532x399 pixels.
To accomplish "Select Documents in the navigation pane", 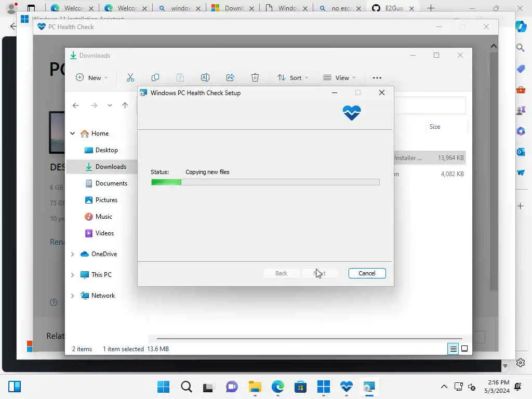I will tap(111, 183).
